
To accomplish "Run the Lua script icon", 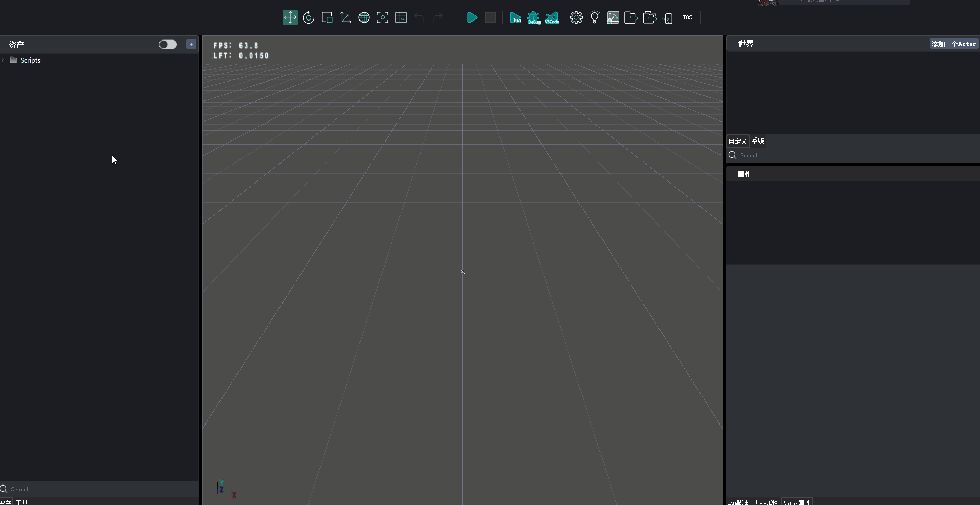I will [x=515, y=17].
